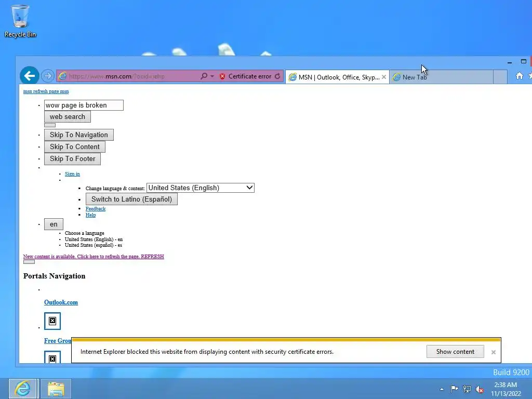Viewport: 532px width, 399px height.
Task: Show hidden tray icons arrow
Action: tap(442, 389)
